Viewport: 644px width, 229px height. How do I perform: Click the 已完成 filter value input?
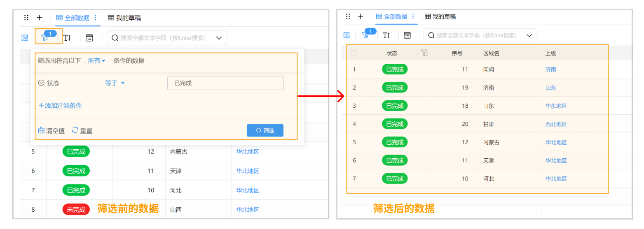click(225, 83)
